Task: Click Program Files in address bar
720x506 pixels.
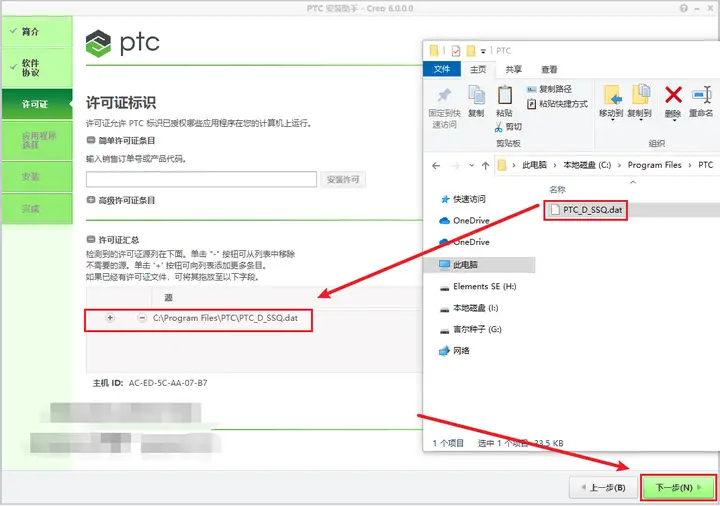Action: pos(654,165)
